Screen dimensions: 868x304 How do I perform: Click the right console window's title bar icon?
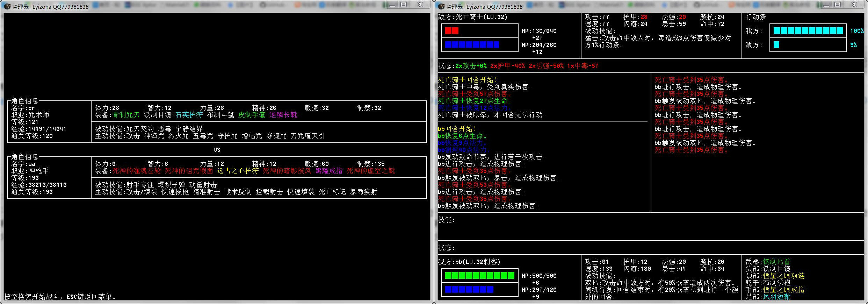click(441, 6)
